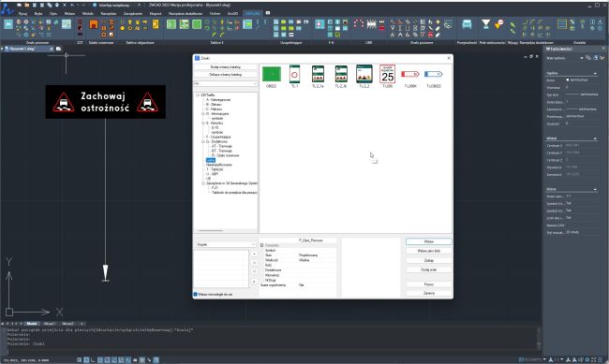Collapse the 'D - Informacyjne' tree node

202,114
